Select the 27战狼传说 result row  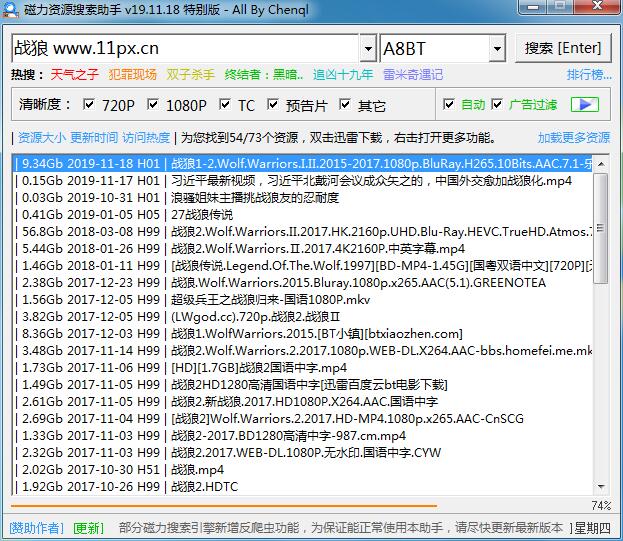[303, 214]
